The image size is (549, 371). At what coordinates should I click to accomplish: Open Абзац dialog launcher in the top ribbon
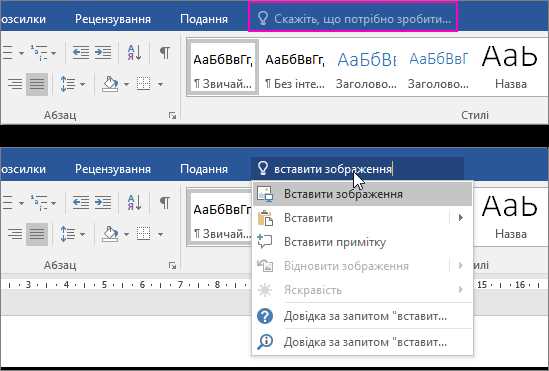(172, 115)
